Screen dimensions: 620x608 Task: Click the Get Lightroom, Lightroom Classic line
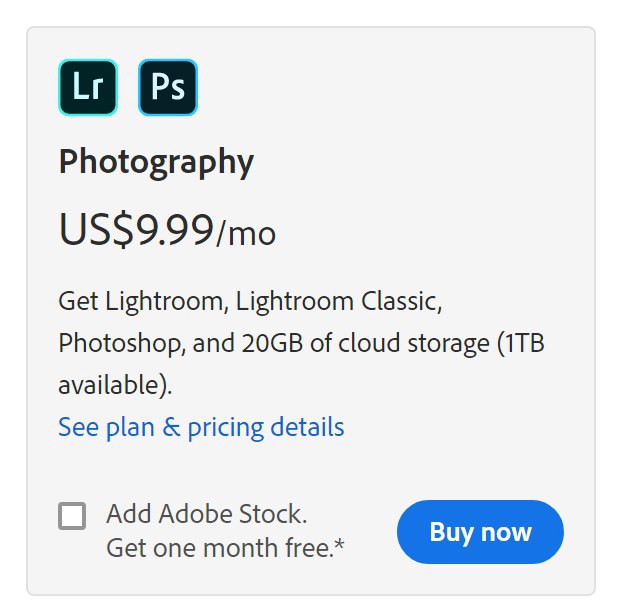pos(250,302)
